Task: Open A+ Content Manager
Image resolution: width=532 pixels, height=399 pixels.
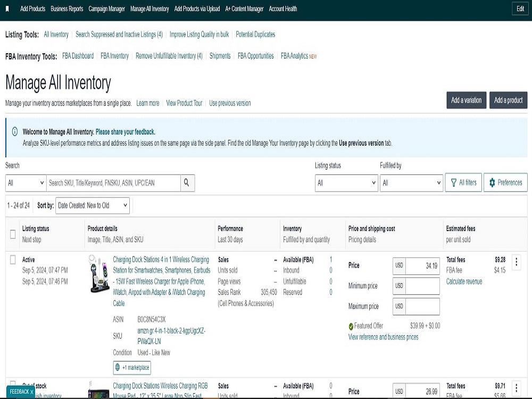Action: tap(244, 9)
